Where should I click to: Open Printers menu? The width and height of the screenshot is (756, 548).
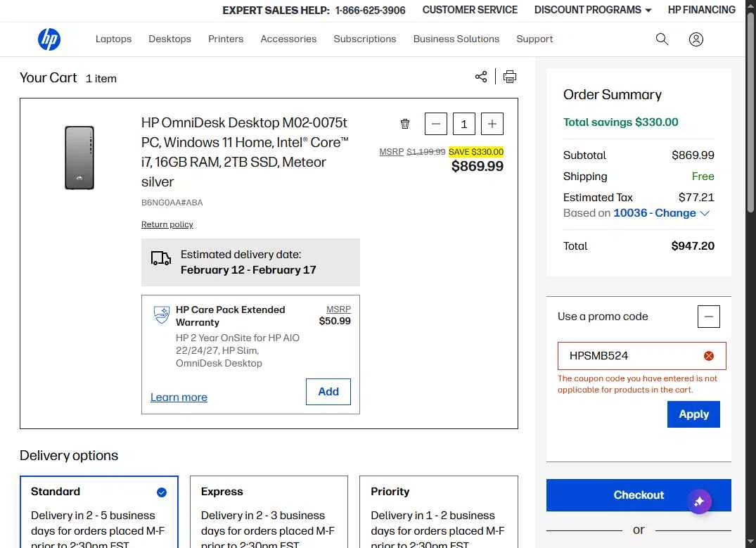[226, 39]
